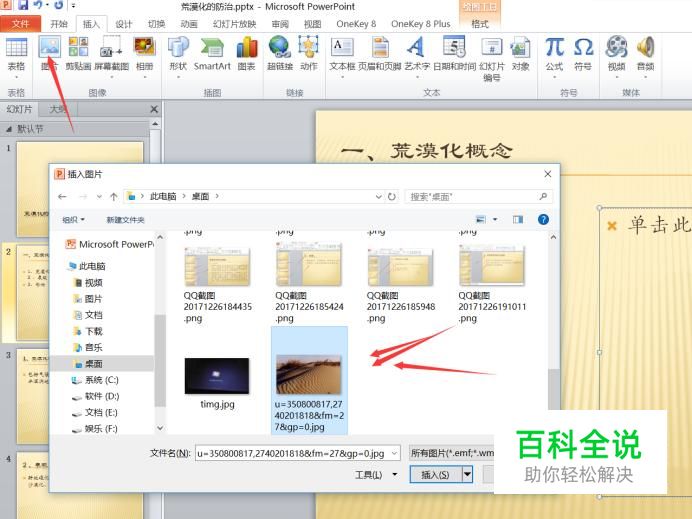The height and width of the screenshot is (519, 692).
Task: Insert SmartArt graphic
Action: tap(212, 54)
